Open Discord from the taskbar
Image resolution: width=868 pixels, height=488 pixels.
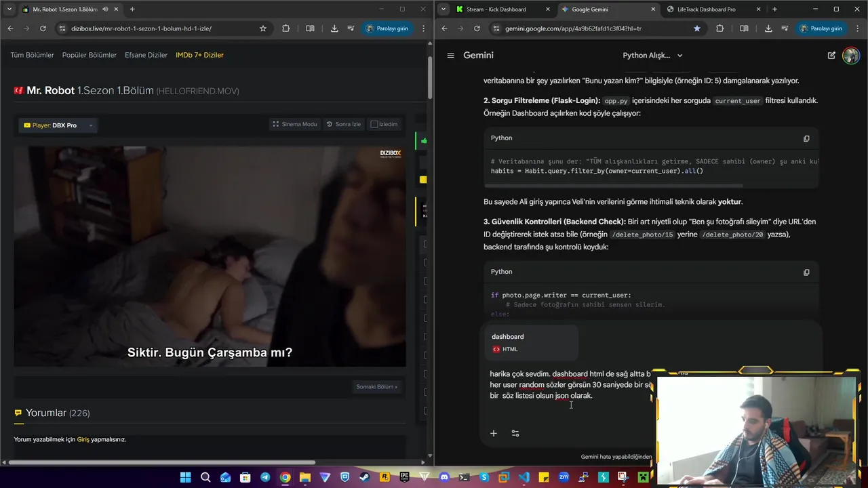[x=444, y=478]
